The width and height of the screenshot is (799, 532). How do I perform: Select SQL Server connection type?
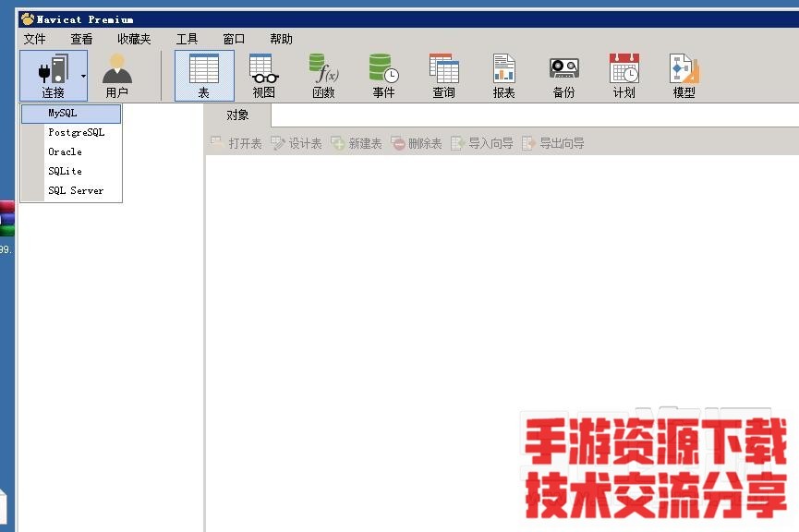tap(75, 191)
